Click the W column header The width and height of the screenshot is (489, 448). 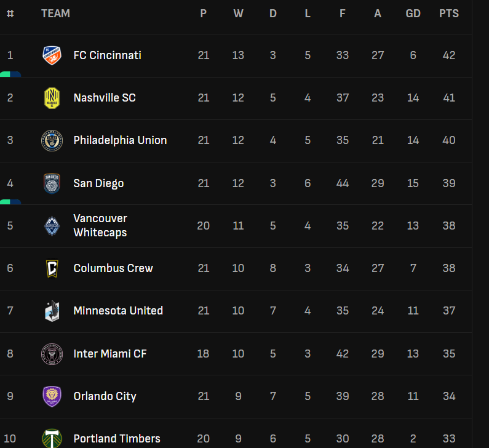click(x=238, y=14)
